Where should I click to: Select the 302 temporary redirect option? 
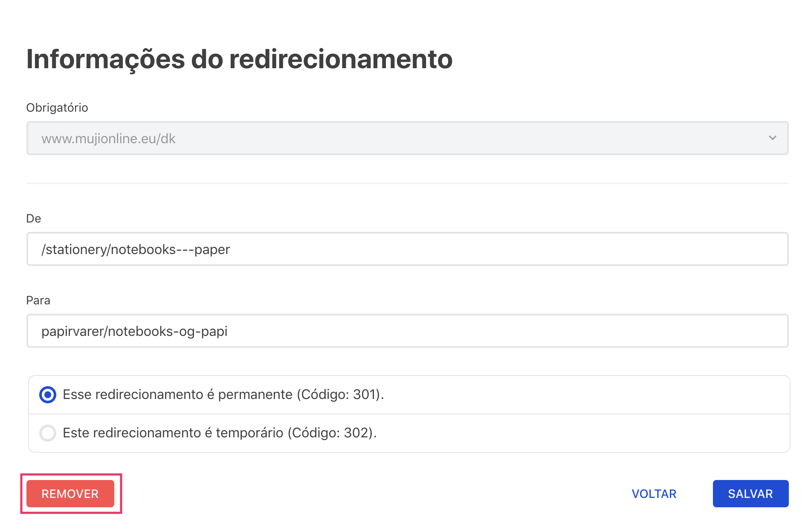[48, 433]
